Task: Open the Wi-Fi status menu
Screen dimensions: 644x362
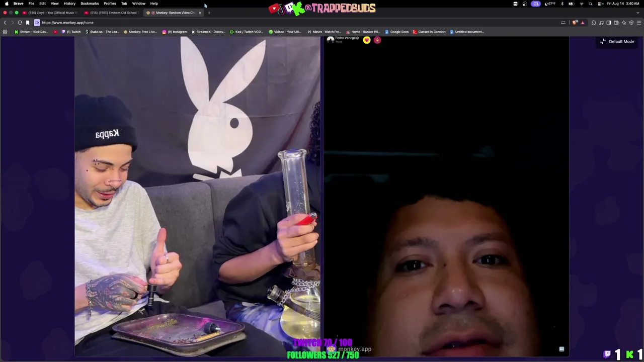Action: click(x=582, y=4)
